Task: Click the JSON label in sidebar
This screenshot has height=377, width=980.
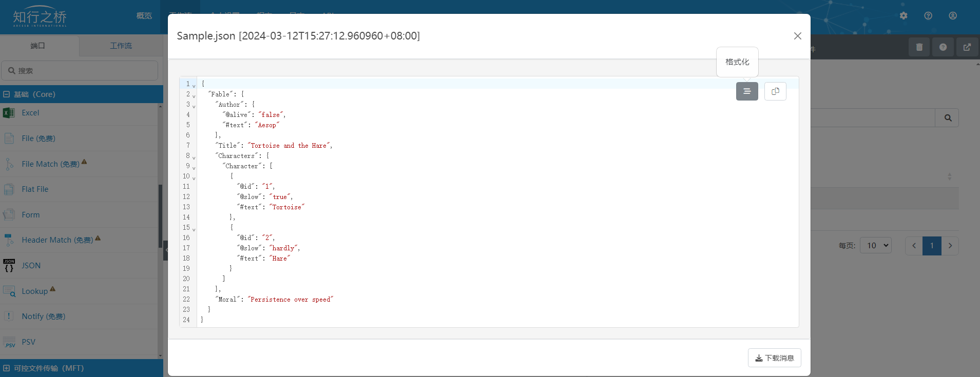Action: coord(31,266)
